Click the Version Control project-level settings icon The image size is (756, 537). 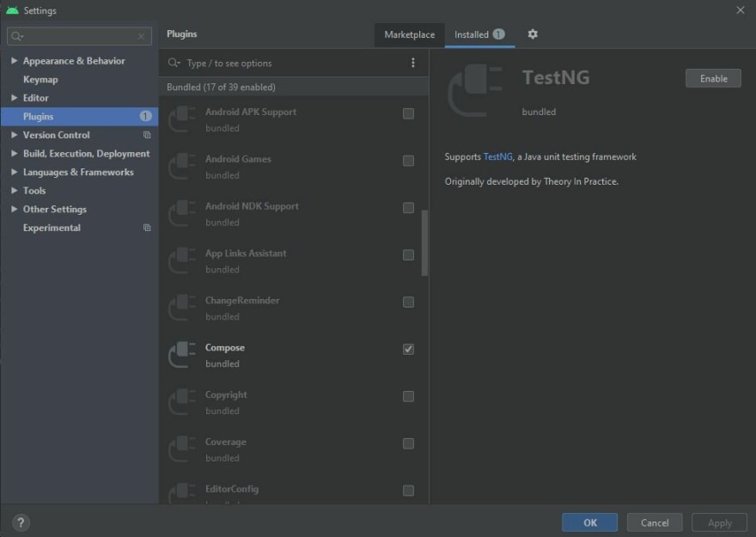coord(147,135)
